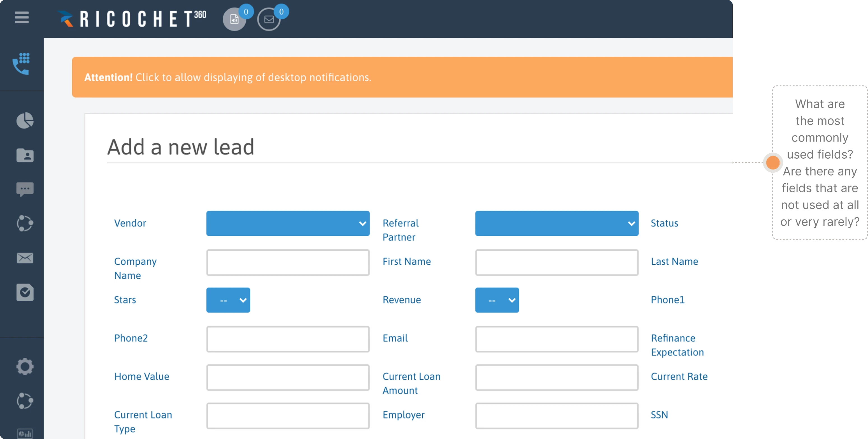Open the email envelope sidebar icon
This screenshot has height=439, width=868.
pos(25,258)
